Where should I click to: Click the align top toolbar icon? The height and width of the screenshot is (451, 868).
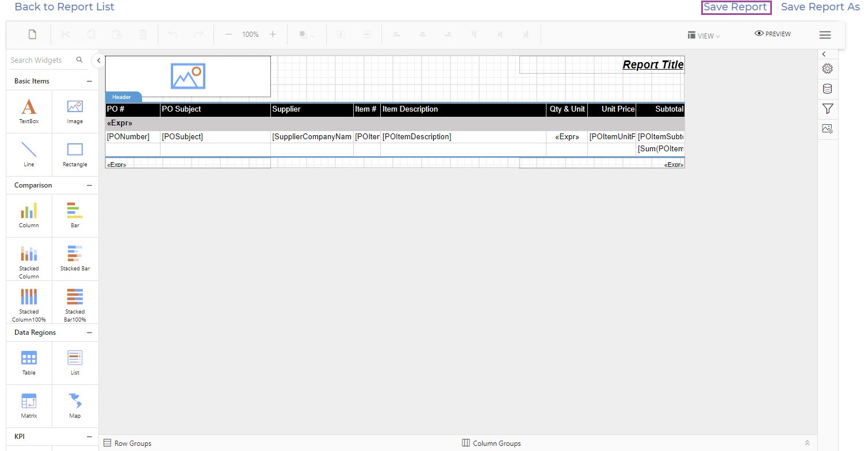point(475,35)
